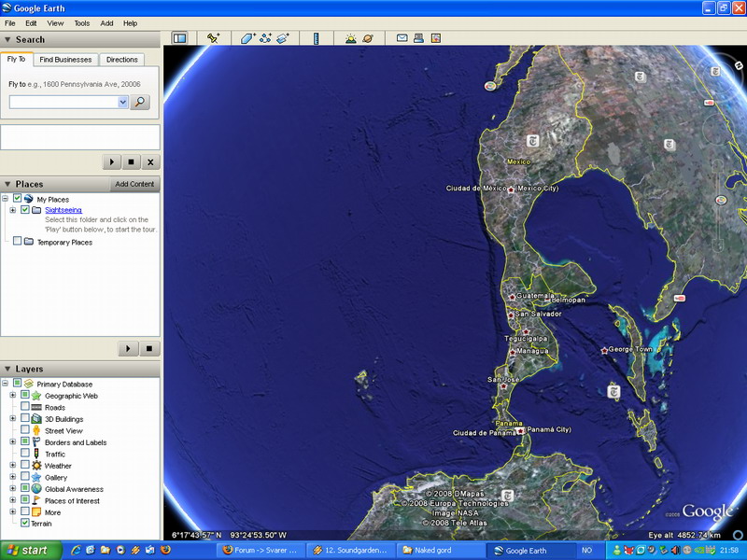Click the search magnifier button
The image size is (747, 560).
pyautogui.click(x=140, y=102)
